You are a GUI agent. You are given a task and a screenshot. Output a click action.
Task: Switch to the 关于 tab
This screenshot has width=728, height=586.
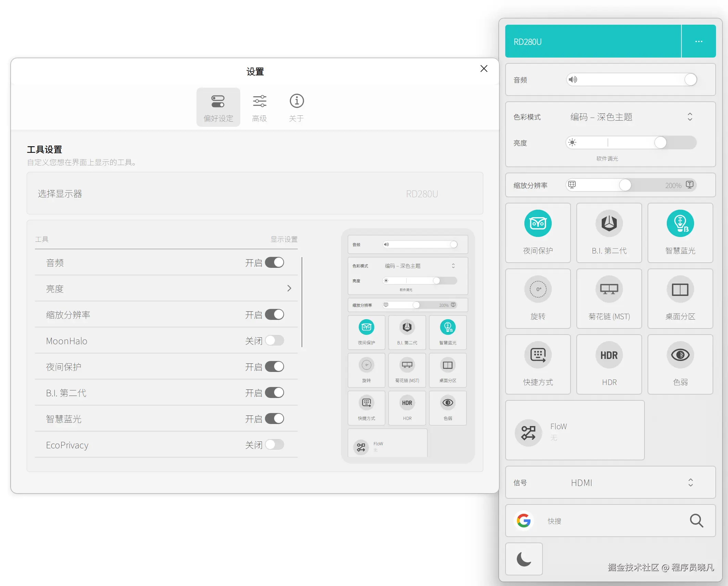click(296, 108)
